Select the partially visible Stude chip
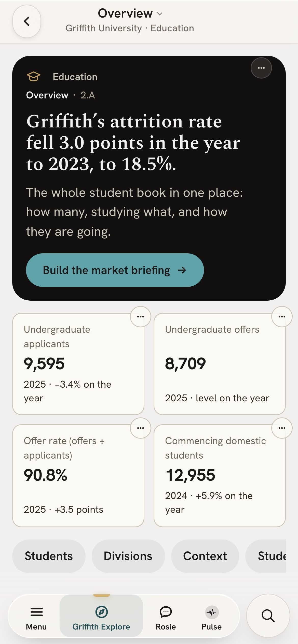Viewport: 298px width, 644px height. click(x=266, y=556)
